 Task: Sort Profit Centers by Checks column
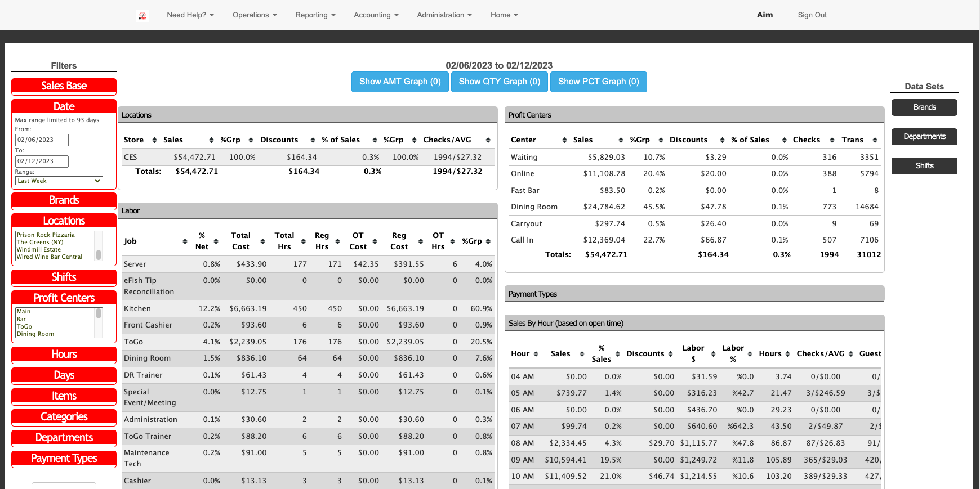click(814, 140)
